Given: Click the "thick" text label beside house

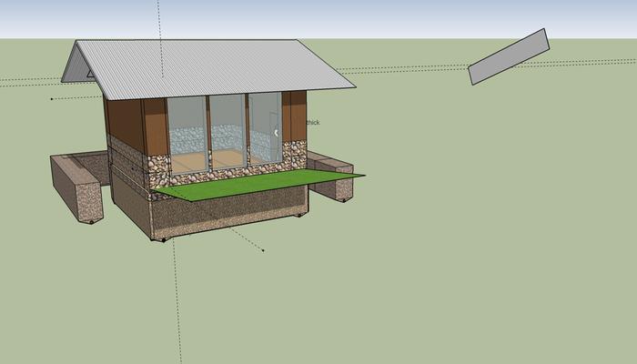Looking at the screenshot, I should 313,122.
